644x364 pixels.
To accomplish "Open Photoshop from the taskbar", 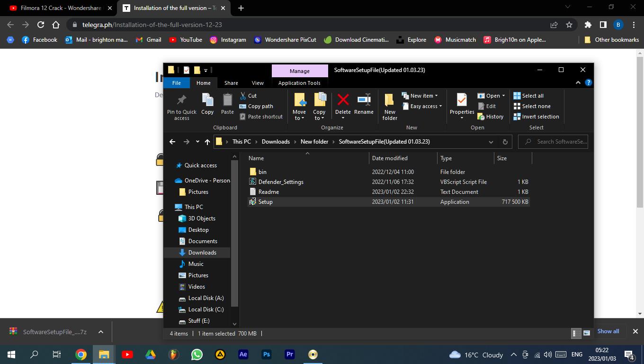I will coord(266,355).
